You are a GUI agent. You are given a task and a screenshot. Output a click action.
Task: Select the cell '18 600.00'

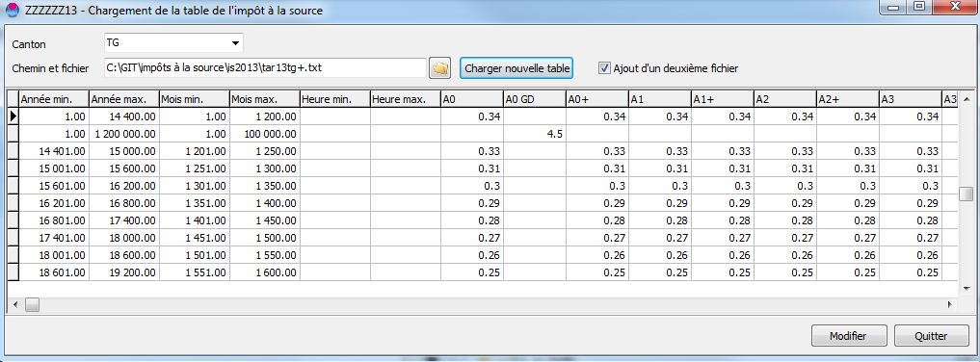point(124,255)
